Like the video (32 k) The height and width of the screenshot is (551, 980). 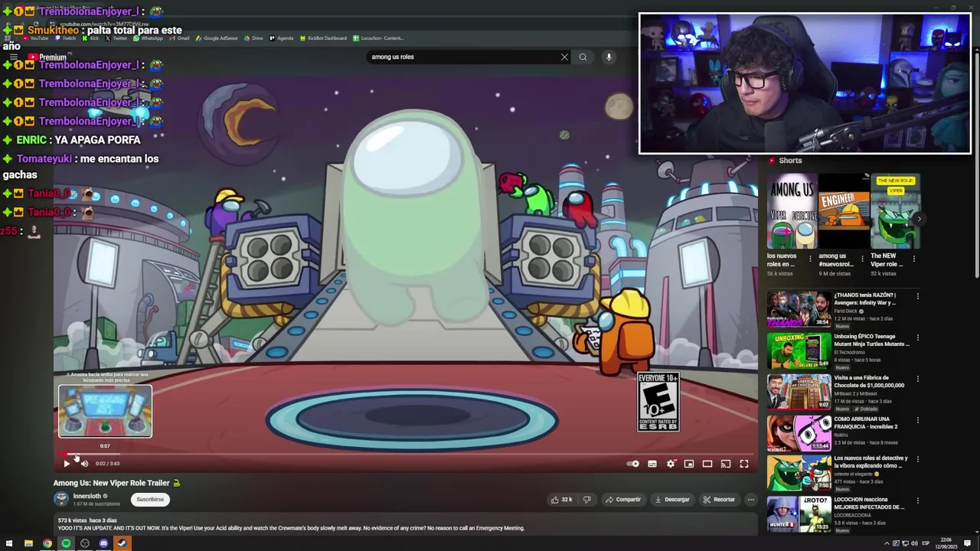(561, 500)
